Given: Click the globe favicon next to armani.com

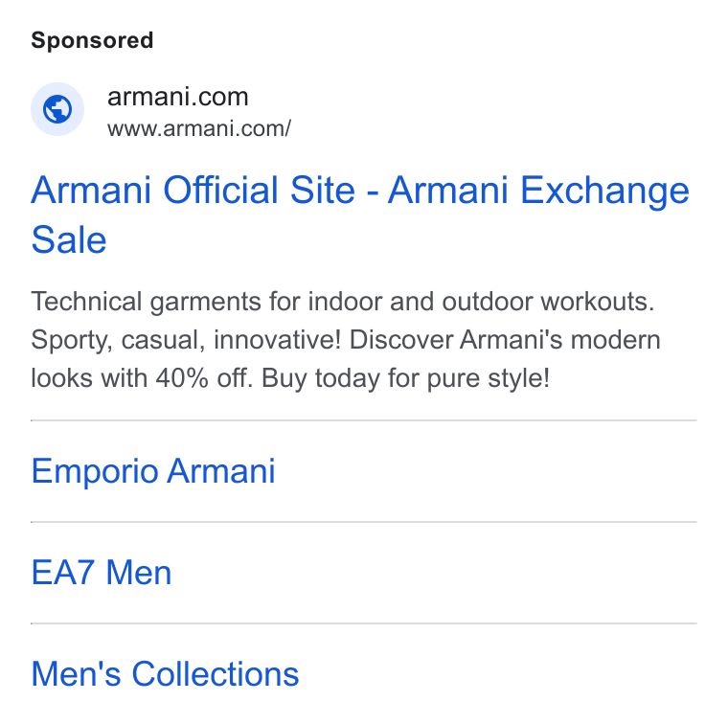Looking at the screenshot, I should pos(57,109).
